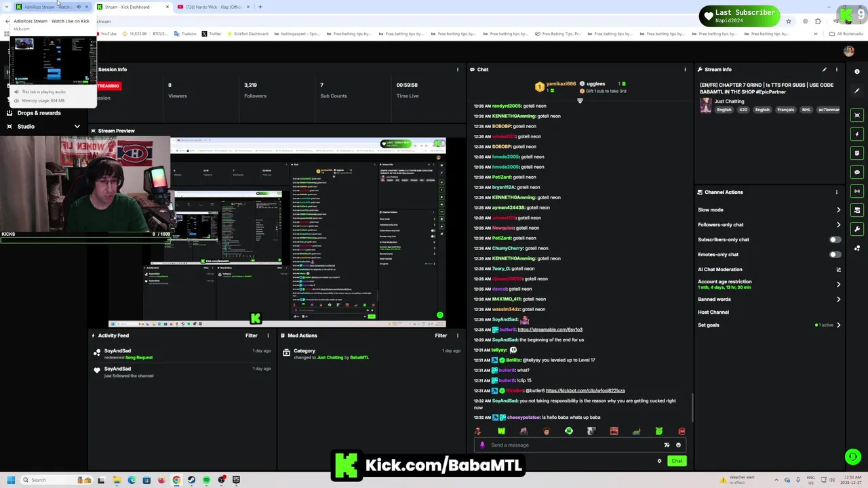Click the wrench icon in right sidebar
Screen dimensions: 868x488
click(857, 229)
